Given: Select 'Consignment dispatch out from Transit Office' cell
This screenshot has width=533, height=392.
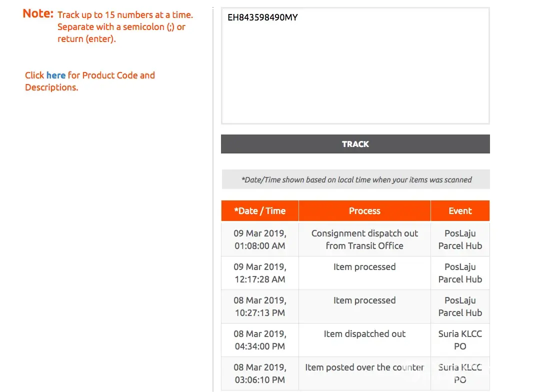Looking at the screenshot, I should [x=364, y=239].
